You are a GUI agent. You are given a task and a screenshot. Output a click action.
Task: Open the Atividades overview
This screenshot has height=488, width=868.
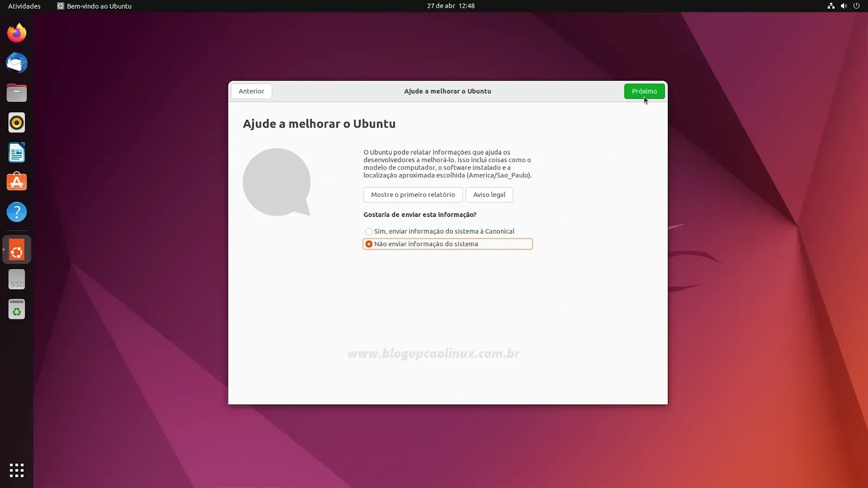(x=24, y=6)
